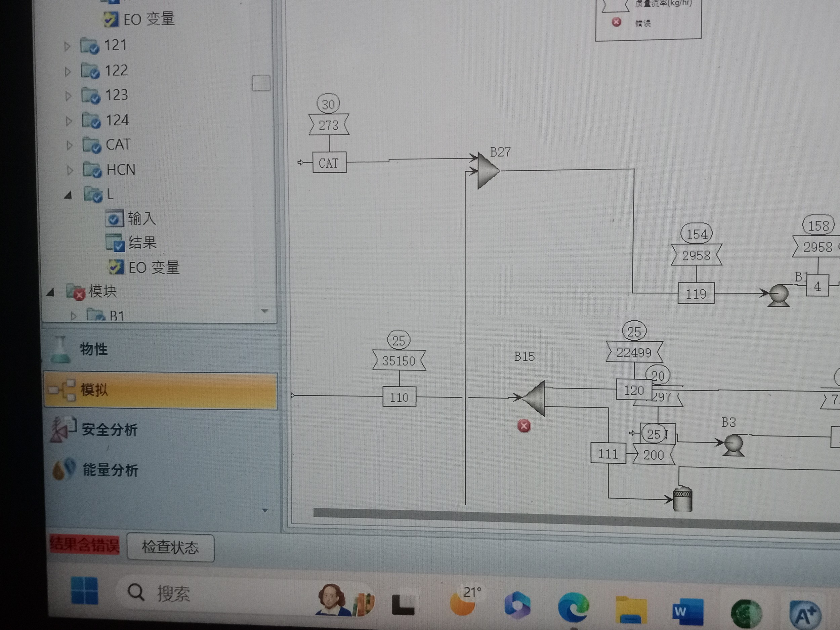Expand the CAT stream folder

point(69,145)
